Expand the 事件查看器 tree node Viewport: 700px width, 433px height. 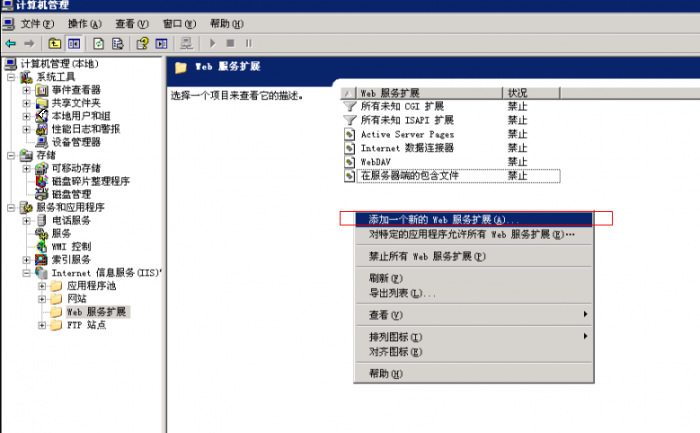[x=27, y=90]
